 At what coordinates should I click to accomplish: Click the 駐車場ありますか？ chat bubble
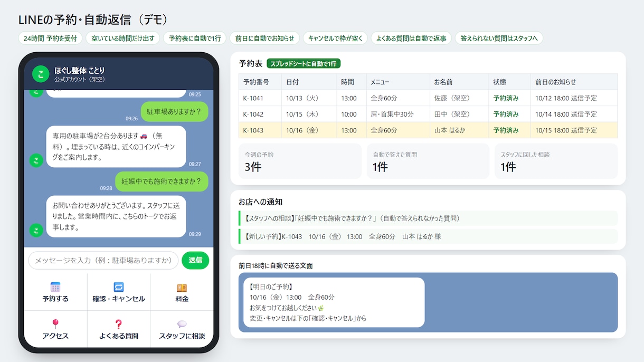click(174, 111)
